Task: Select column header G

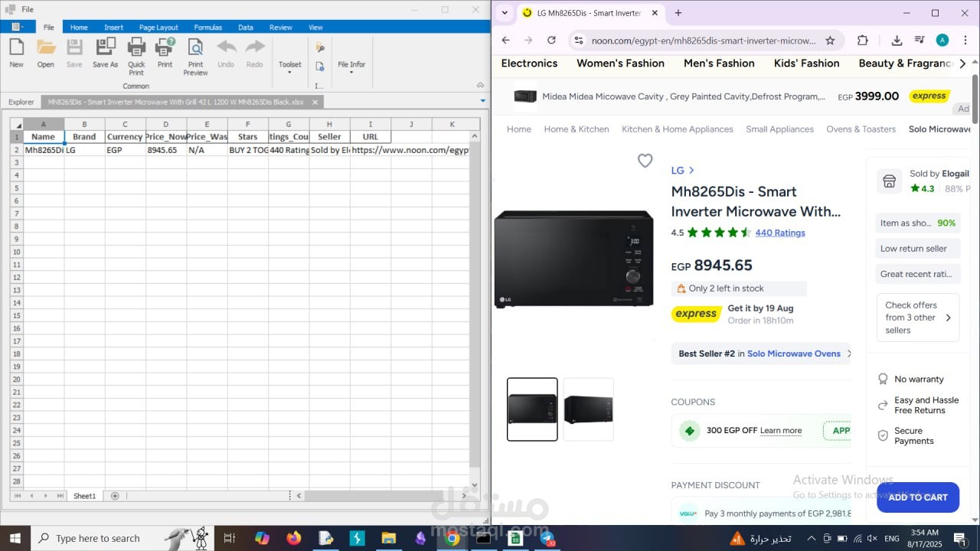Action: [289, 124]
